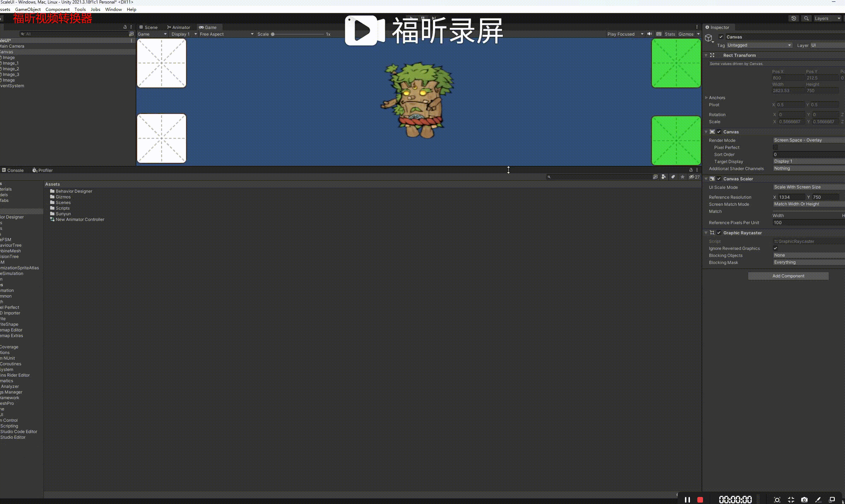Open Screen Match Mode dropdown
Viewport: 845px width, 504px height.
click(x=809, y=204)
